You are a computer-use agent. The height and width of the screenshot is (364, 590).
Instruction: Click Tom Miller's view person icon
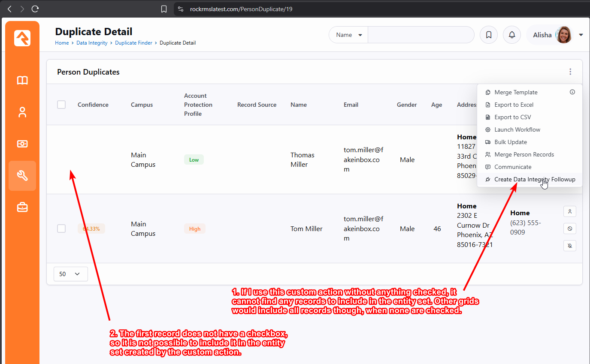(x=569, y=211)
